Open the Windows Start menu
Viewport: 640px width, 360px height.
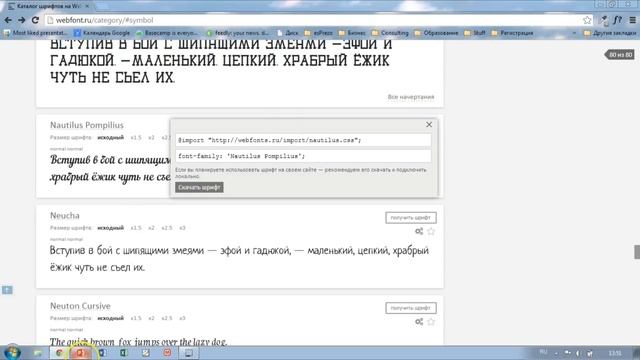(12, 353)
